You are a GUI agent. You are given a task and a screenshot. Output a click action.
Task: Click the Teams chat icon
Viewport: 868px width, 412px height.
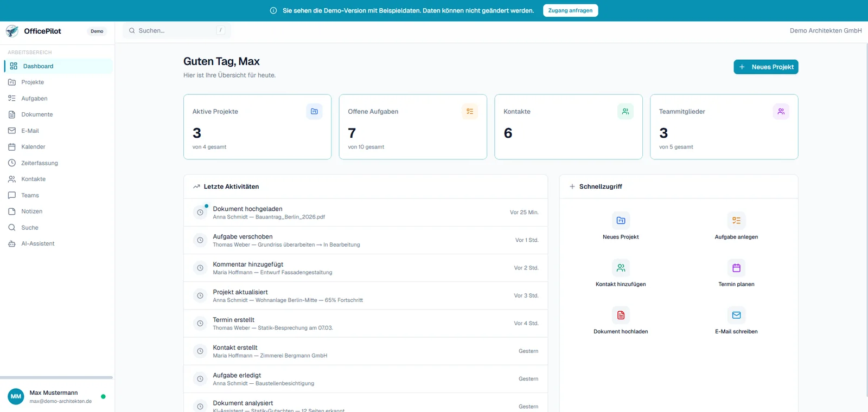pos(12,195)
